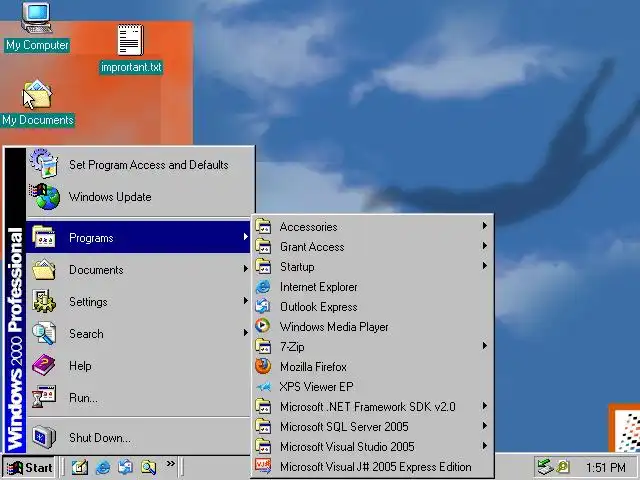Select Windows Update in Start menu

click(138, 197)
